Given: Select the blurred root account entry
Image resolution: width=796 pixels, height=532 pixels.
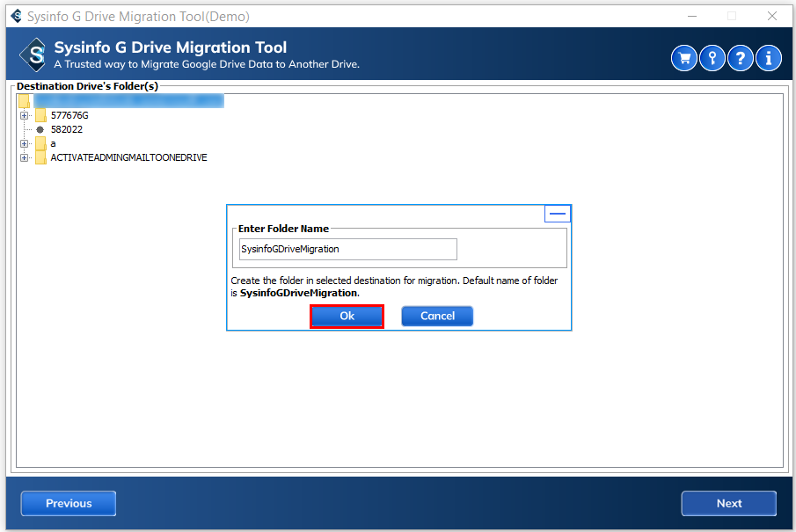Looking at the screenshot, I should 128,101.
